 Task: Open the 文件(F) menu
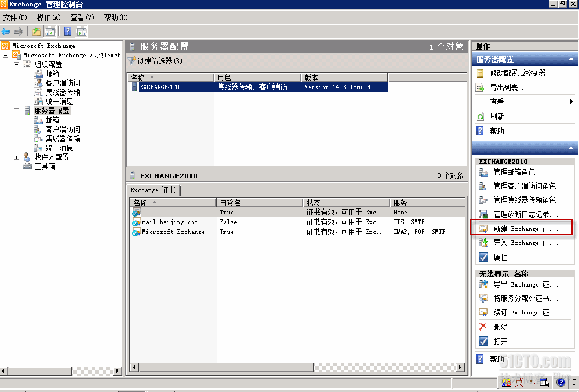pyautogui.click(x=15, y=17)
